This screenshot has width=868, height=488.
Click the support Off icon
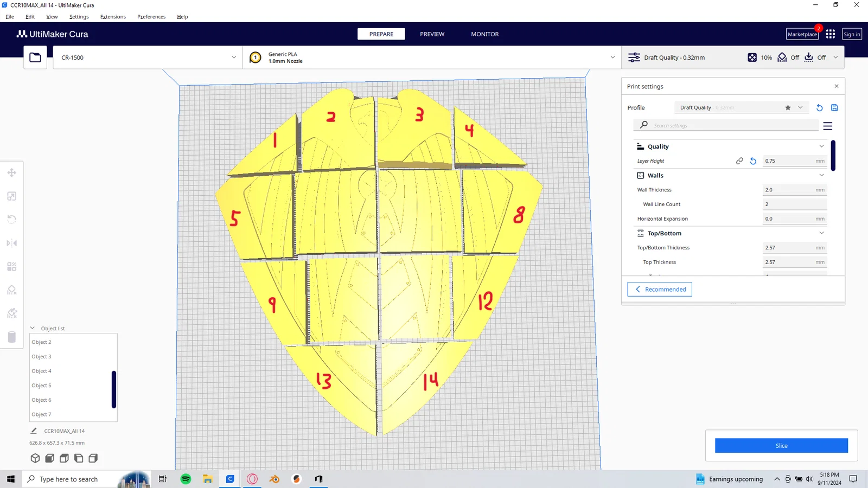(x=782, y=57)
